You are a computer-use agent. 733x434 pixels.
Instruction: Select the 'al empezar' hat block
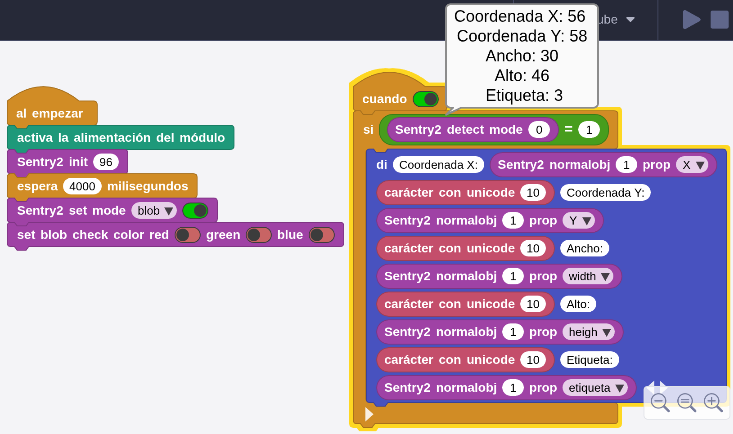50,113
